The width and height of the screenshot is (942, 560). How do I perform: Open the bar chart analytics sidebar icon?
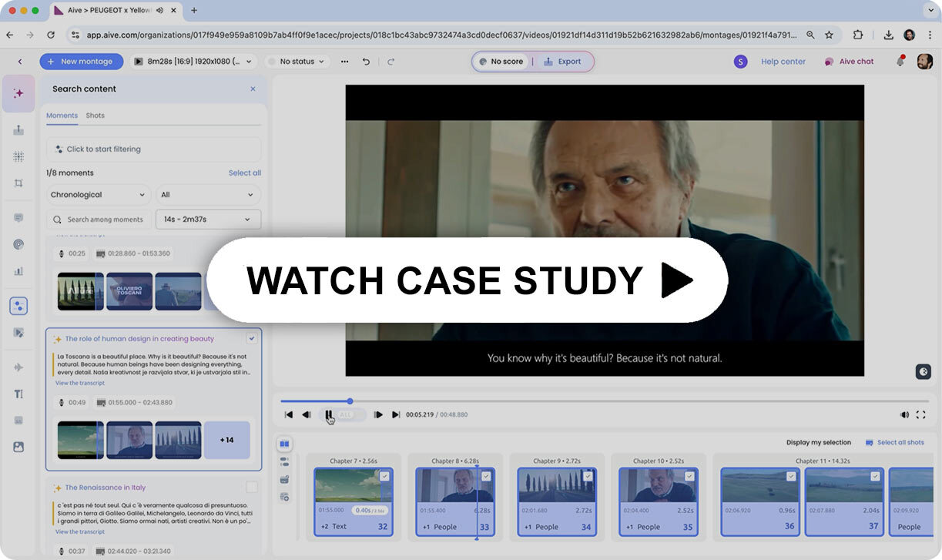(x=18, y=271)
